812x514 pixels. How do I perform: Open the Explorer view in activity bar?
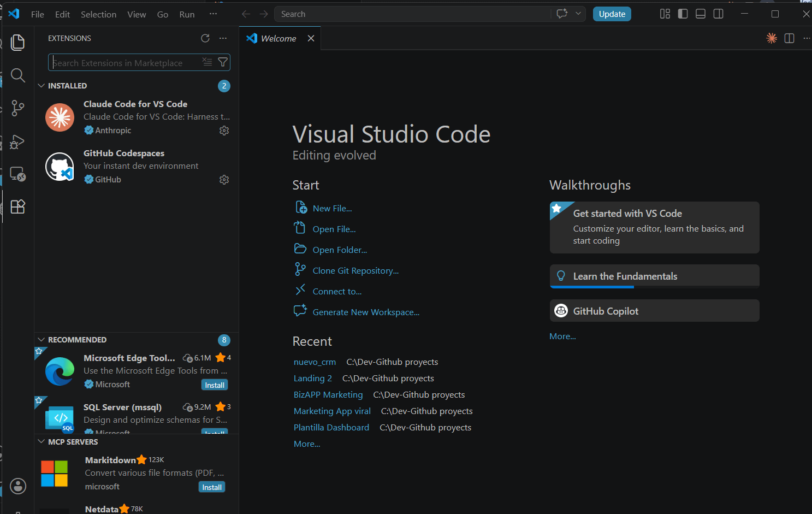point(18,43)
